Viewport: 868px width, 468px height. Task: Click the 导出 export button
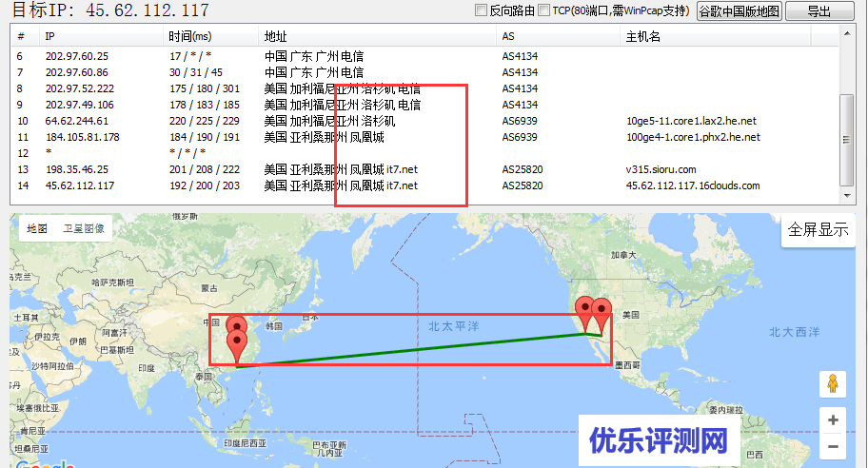[x=819, y=11]
